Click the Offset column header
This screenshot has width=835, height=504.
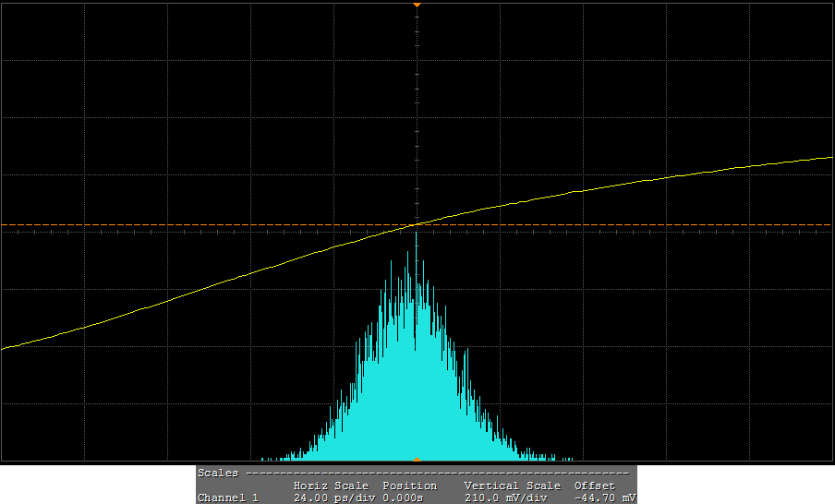[x=594, y=486]
